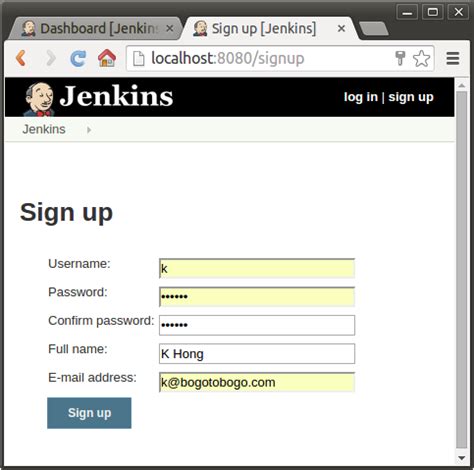Click into the Confirm password field
Viewport: 474px width, 470px height.
257,325
